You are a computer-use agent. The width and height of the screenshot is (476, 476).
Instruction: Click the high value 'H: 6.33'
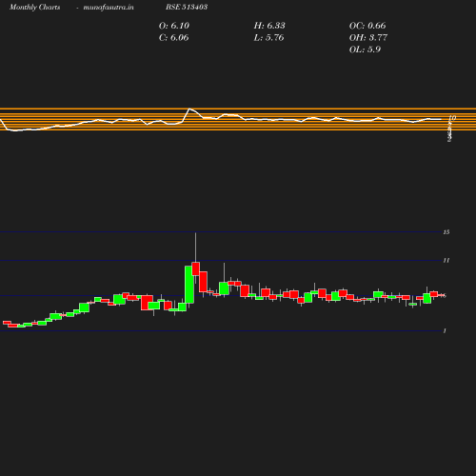tap(269, 26)
